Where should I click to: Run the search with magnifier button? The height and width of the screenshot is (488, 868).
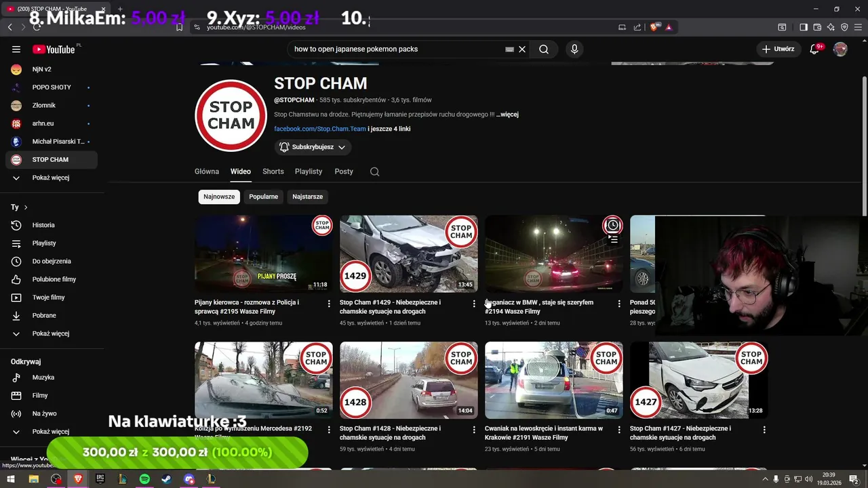544,49
